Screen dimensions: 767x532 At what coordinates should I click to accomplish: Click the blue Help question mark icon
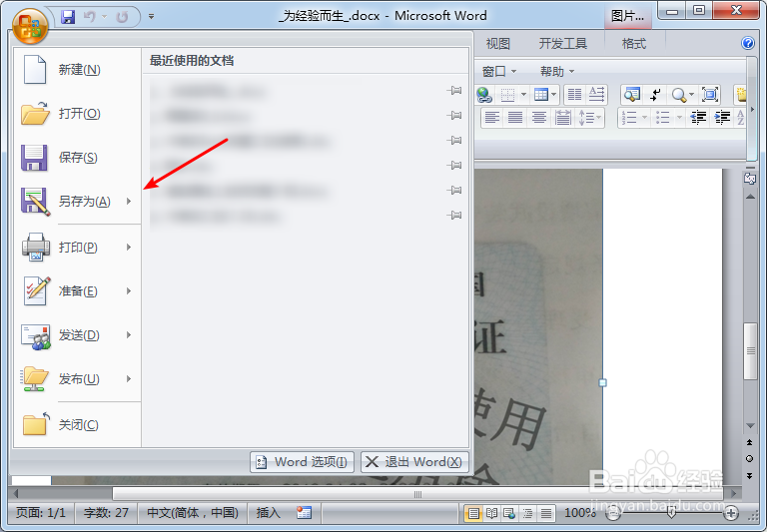(747, 44)
